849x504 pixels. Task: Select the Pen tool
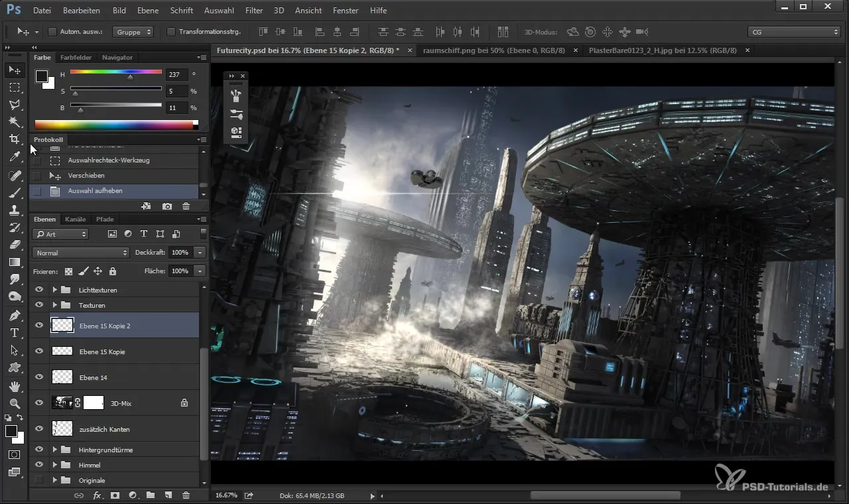pos(15,315)
